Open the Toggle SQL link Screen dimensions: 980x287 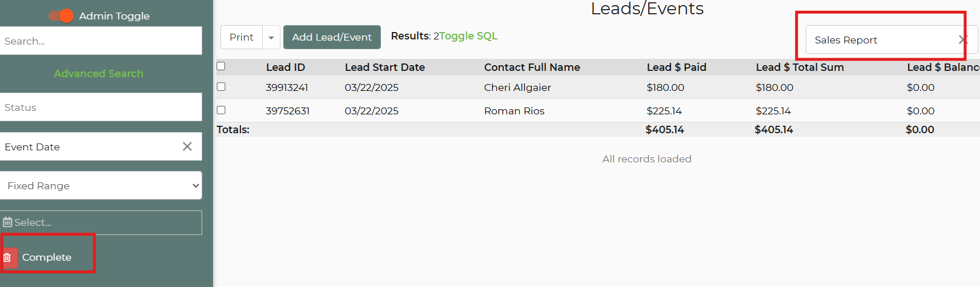pos(468,36)
